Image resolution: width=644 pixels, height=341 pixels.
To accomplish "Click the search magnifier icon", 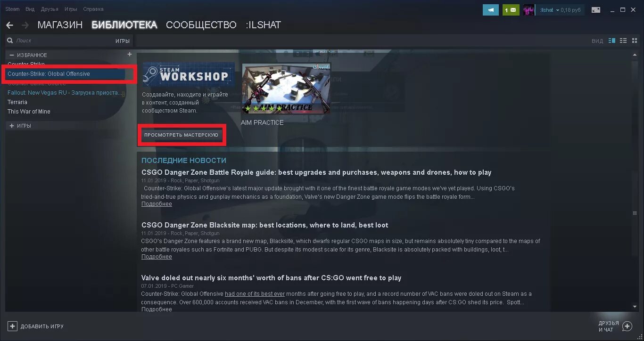I will pyautogui.click(x=10, y=41).
